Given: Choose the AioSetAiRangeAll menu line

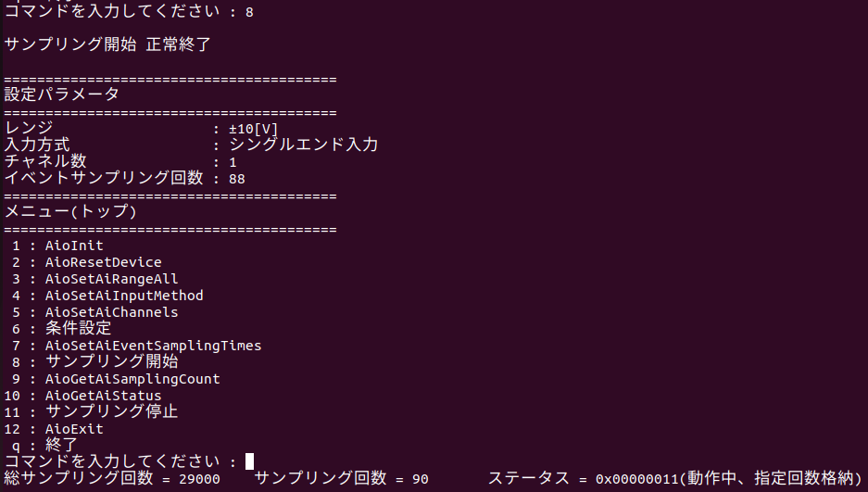Looking at the screenshot, I should [111, 279].
